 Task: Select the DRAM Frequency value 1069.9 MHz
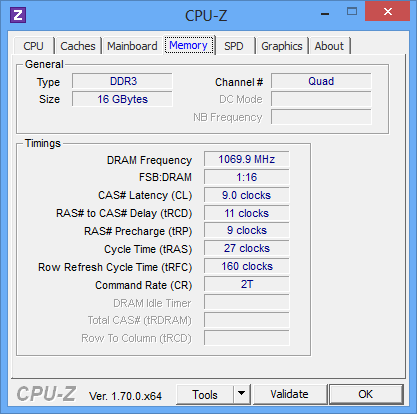(247, 159)
